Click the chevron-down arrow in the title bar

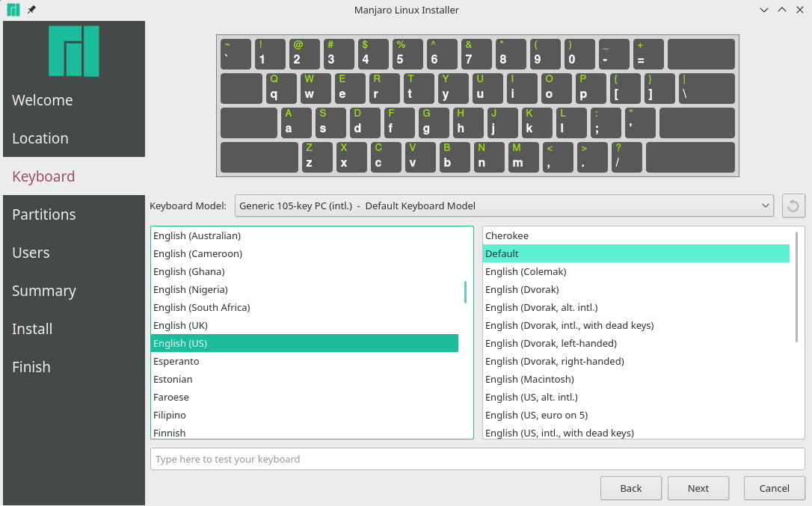tap(763, 10)
